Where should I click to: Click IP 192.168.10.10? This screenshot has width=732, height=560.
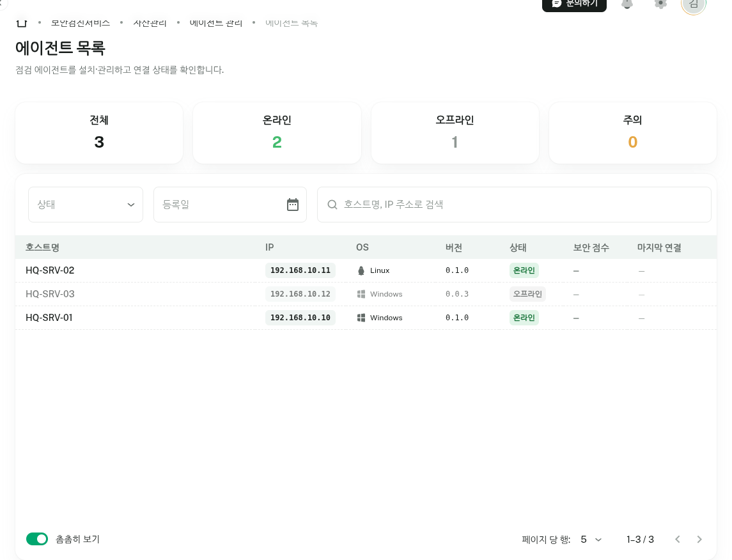300,318
